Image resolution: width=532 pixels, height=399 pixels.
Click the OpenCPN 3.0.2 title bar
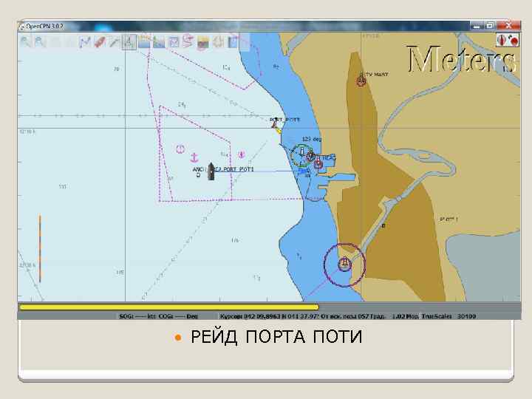(242, 26)
